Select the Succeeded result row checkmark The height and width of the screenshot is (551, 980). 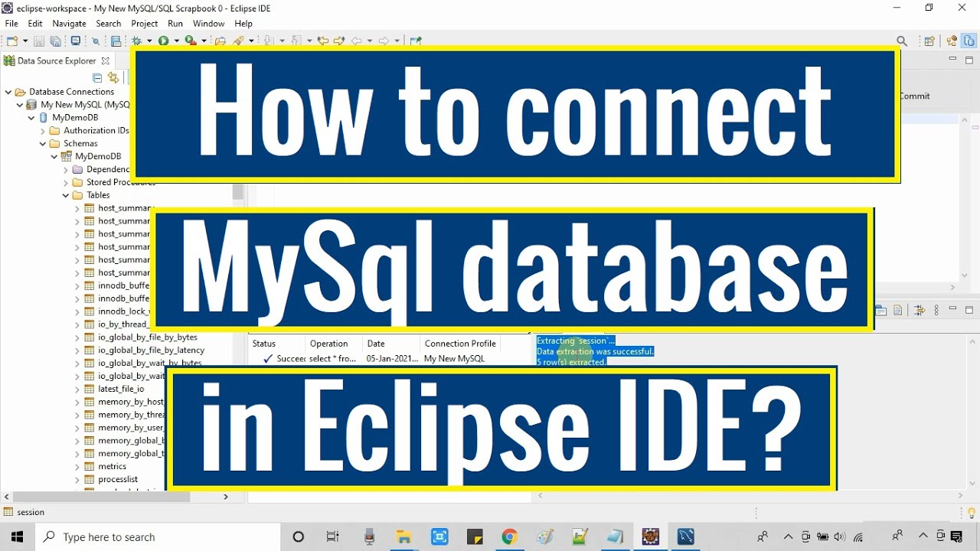point(268,359)
